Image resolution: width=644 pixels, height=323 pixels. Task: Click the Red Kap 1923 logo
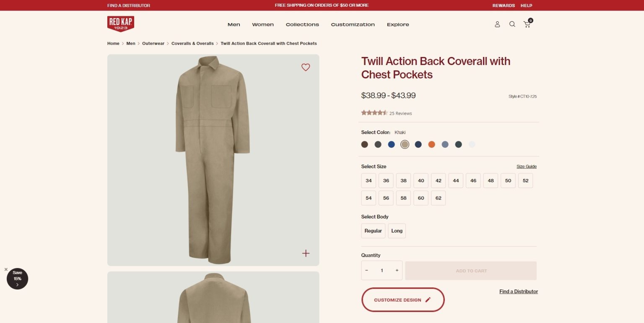(120, 24)
